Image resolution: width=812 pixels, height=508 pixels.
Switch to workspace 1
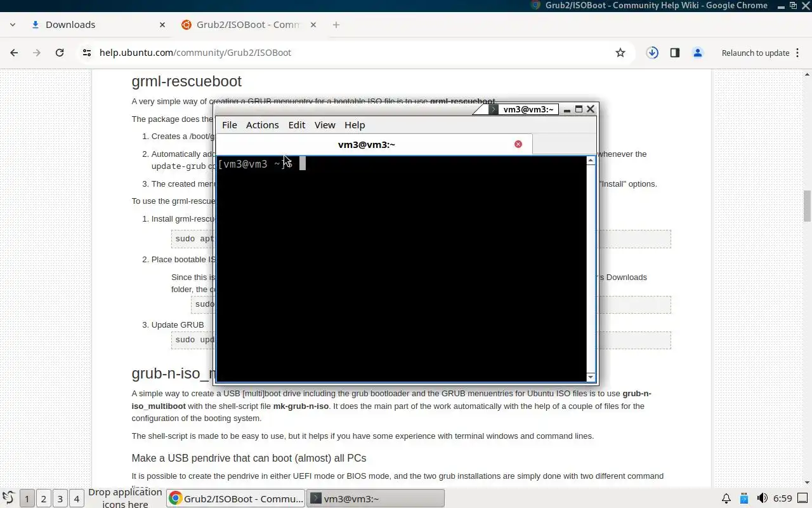[x=27, y=498]
